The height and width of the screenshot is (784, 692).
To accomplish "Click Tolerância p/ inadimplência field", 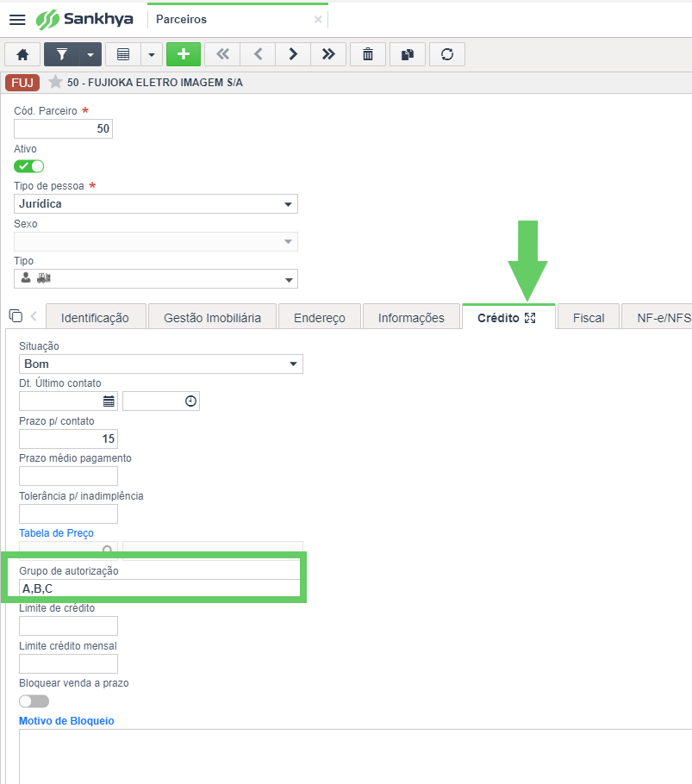I will click(68, 514).
